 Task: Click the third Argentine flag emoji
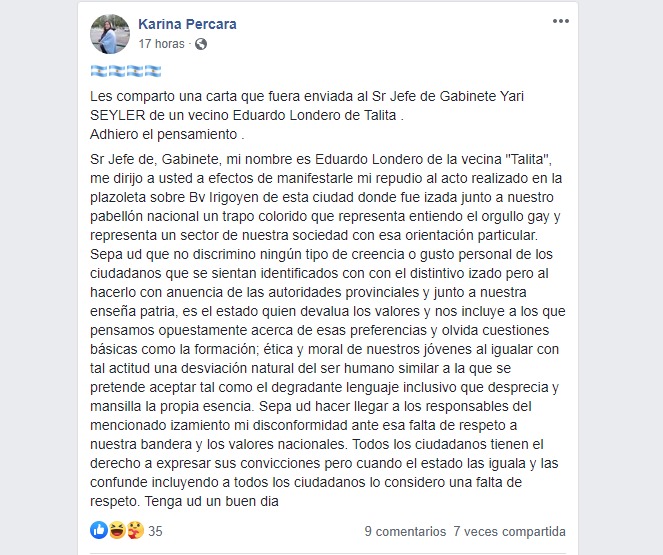[x=135, y=71]
